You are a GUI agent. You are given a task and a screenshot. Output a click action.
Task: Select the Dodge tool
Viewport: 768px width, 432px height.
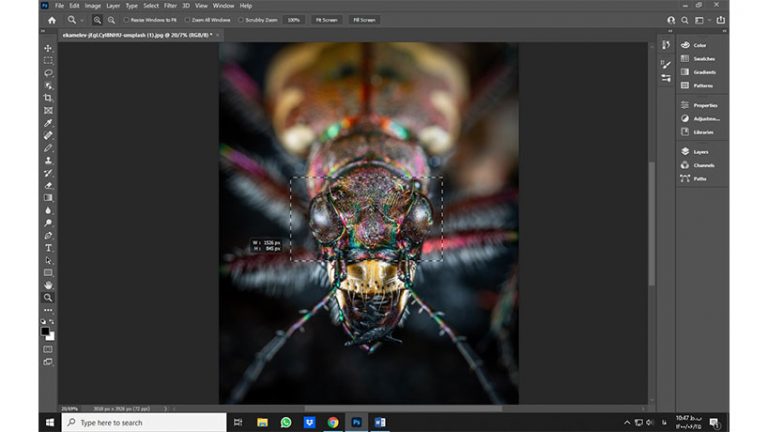48,223
